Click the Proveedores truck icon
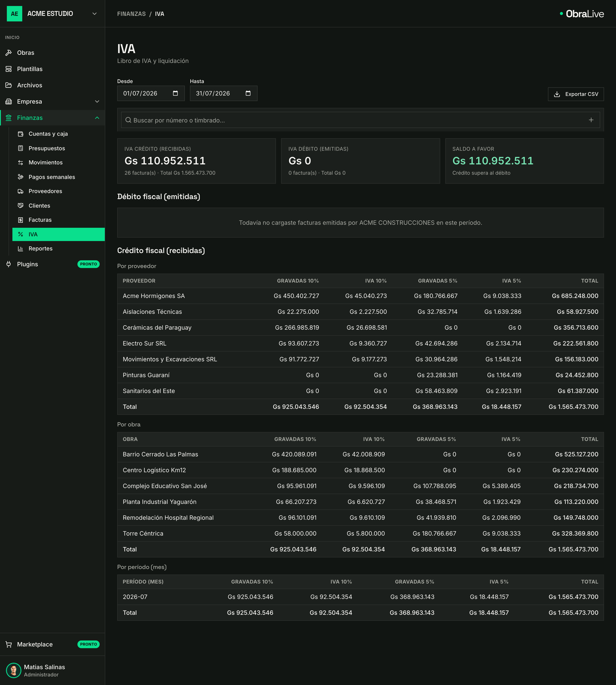 (x=21, y=191)
